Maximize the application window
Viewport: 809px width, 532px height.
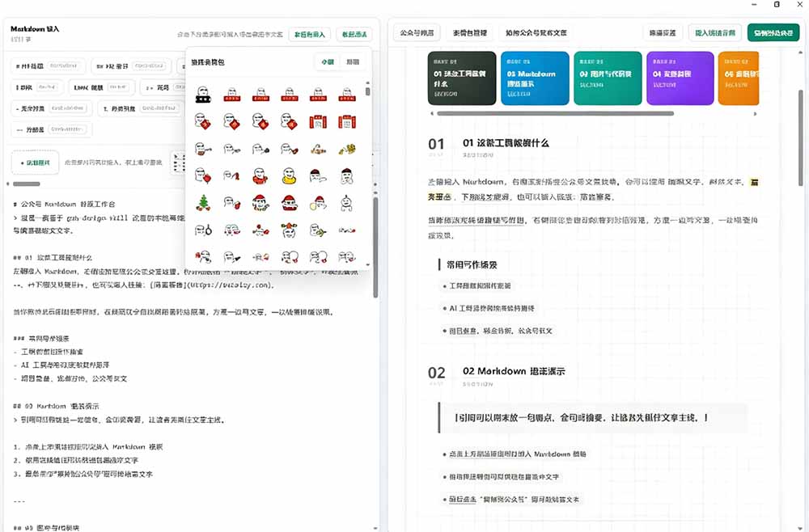[x=777, y=4]
